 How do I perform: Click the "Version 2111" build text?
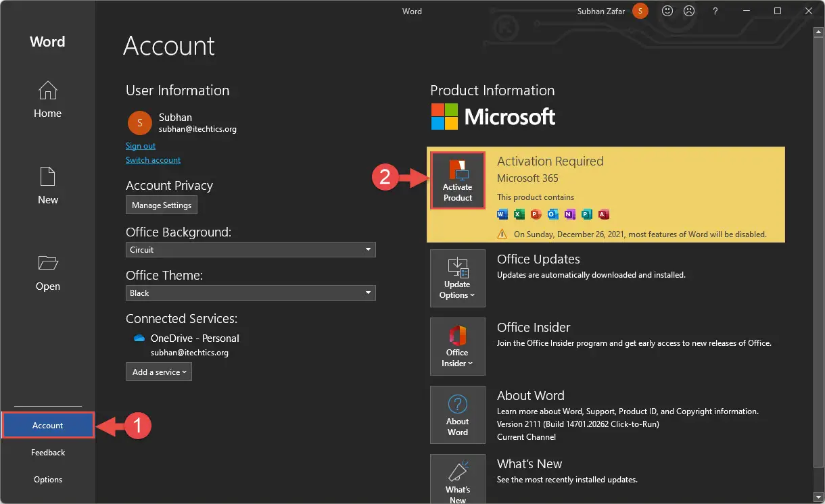[x=577, y=424]
